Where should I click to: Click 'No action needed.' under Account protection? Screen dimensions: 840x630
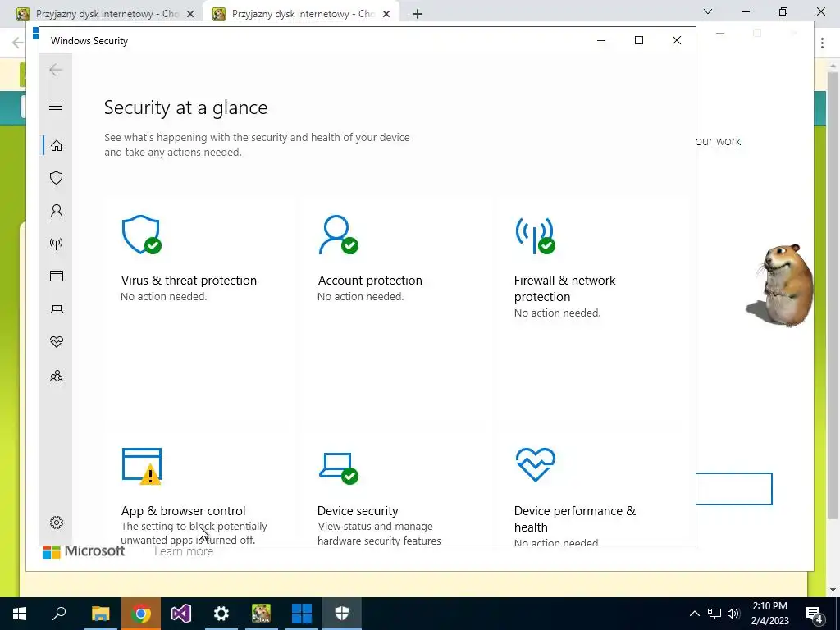click(x=361, y=297)
